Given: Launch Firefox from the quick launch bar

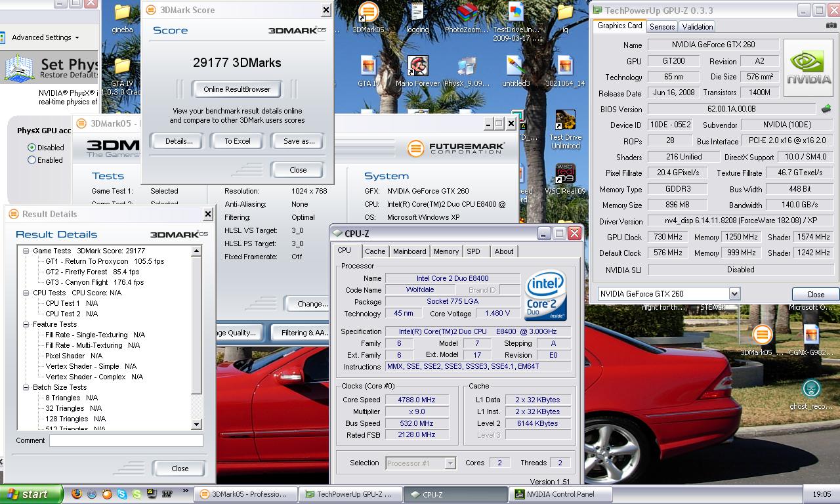Looking at the screenshot, I should [x=77, y=494].
